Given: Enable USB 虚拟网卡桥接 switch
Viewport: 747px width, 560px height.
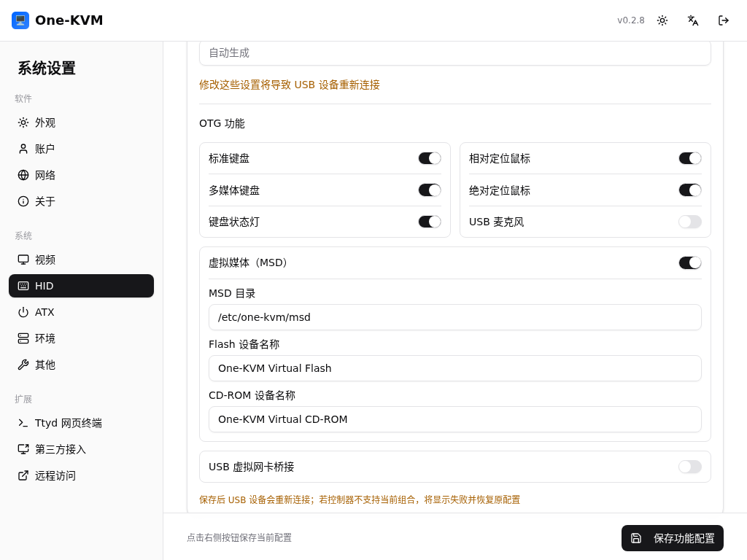Looking at the screenshot, I should pyautogui.click(x=690, y=467).
